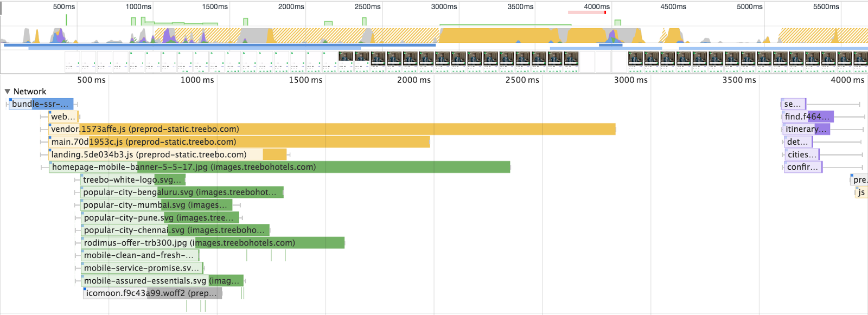Screen dimensions: 868x315
Task: Click treebo-white-logo.svg request bar
Action: pyautogui.click(x=133, y=180)
